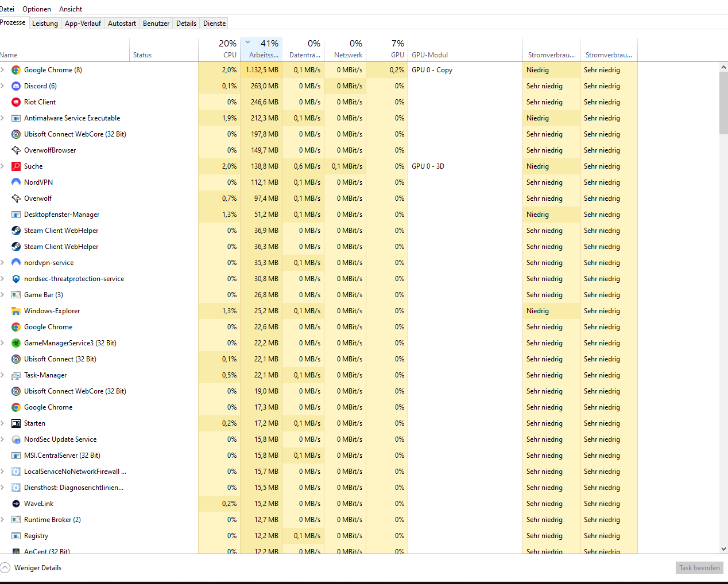Click the nordsec-threatprotection-service icon
This screenshot has height=584, width=728.
click(16, 279)
